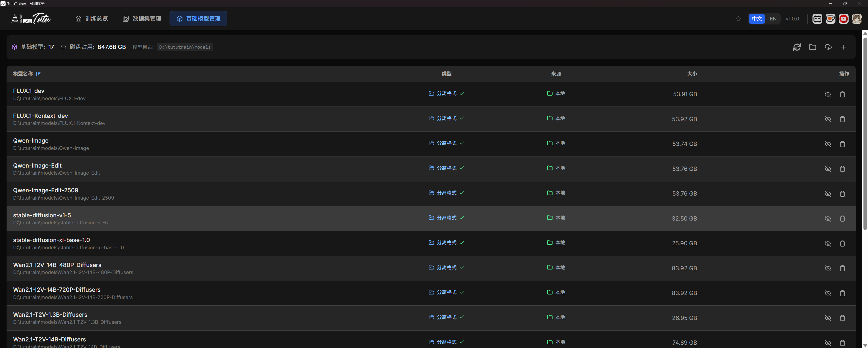Click the 基础模型管理 tab
Screen dimensions: 868x348
click(199, 19)
